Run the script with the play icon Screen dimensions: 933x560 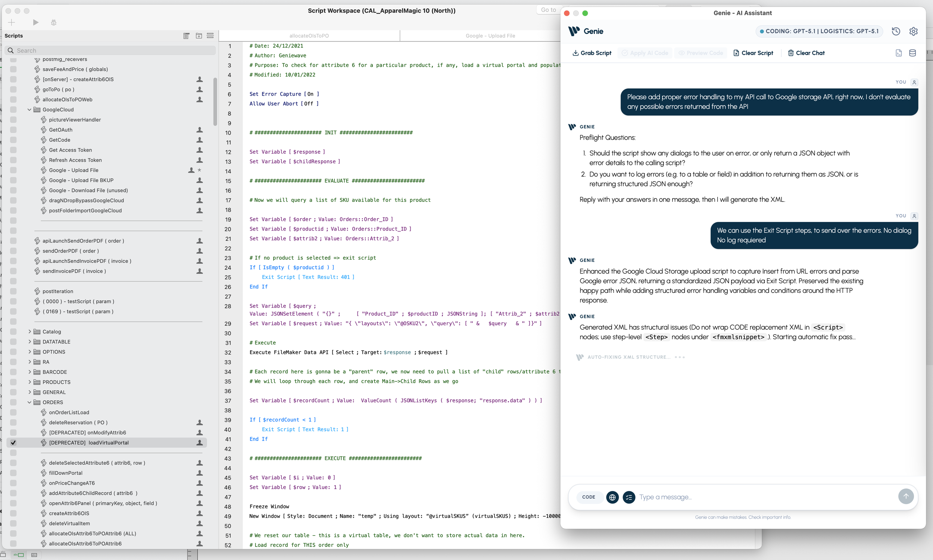point(35,23)
